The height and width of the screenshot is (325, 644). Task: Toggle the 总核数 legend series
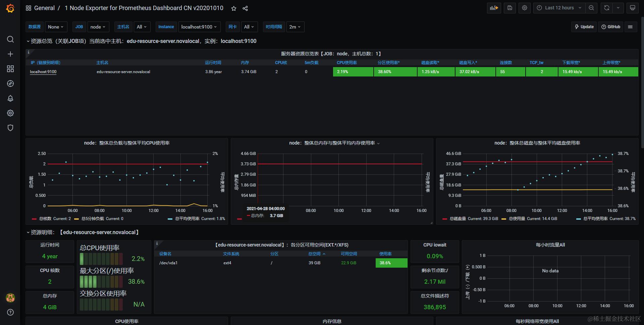point(51,219)
